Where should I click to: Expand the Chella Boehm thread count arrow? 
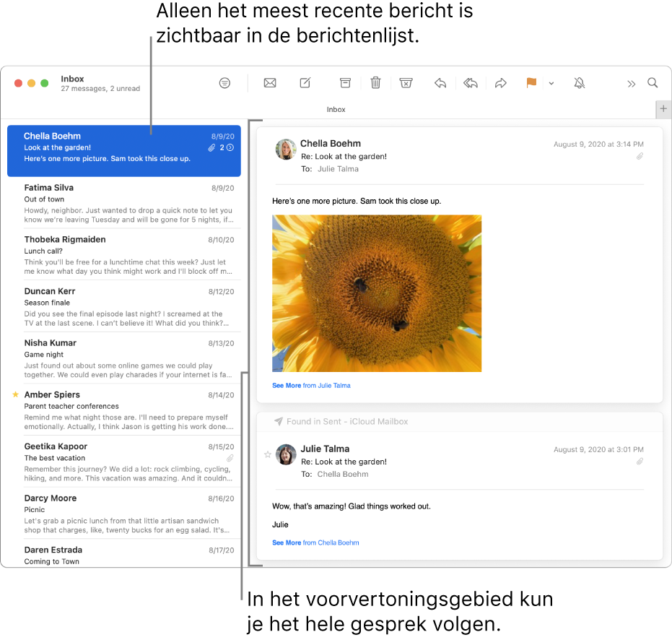(230, 147)
